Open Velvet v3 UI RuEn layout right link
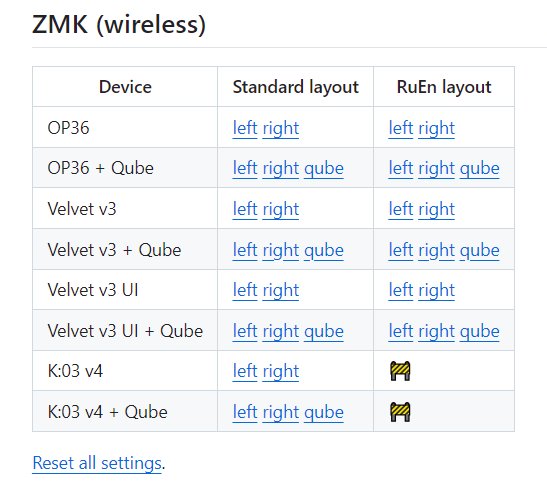The image size is (547, 495). (436, 290)
